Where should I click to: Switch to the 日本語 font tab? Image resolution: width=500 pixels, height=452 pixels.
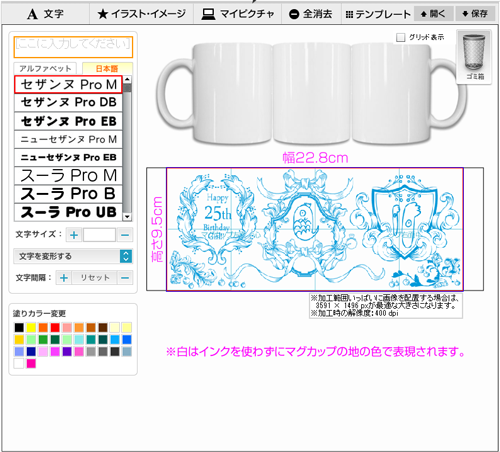pos(107,68)
